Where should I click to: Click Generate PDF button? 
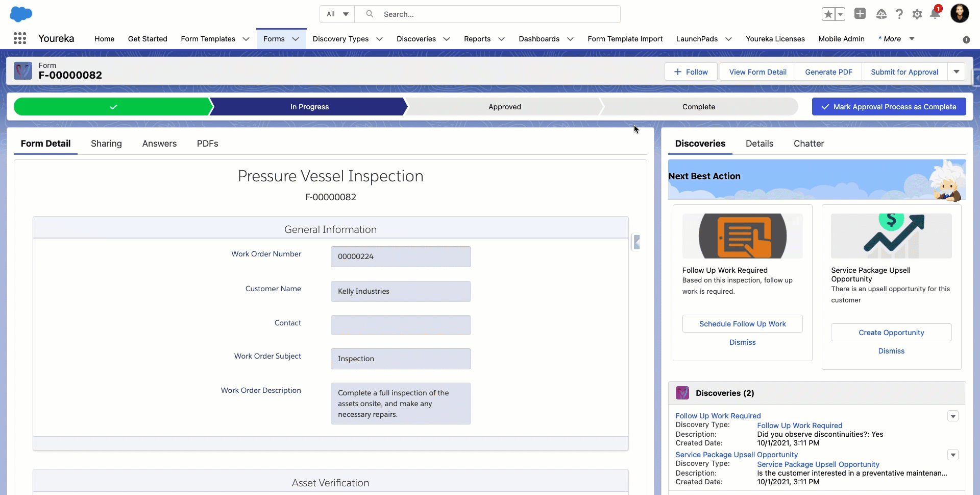pyautogui.click(x=828, y=72)
